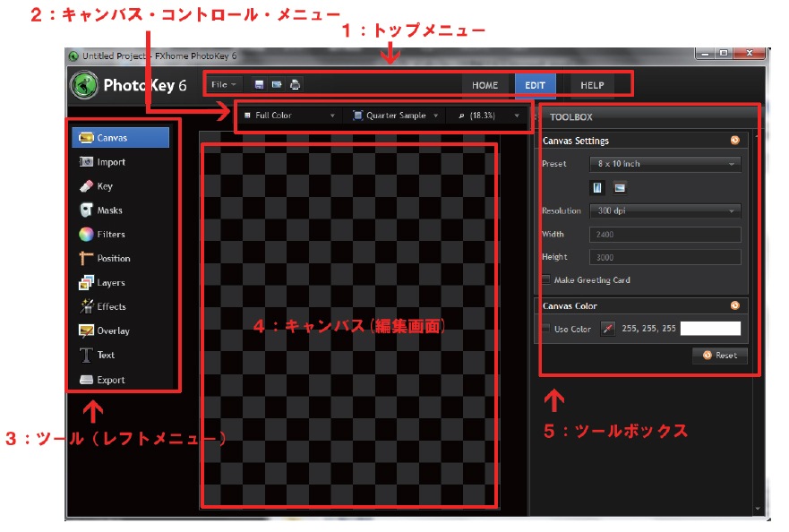The width and height of the screenshot is (789, 532).
Task: Click the save icon in top menu
Action: [x=260, y=85]
